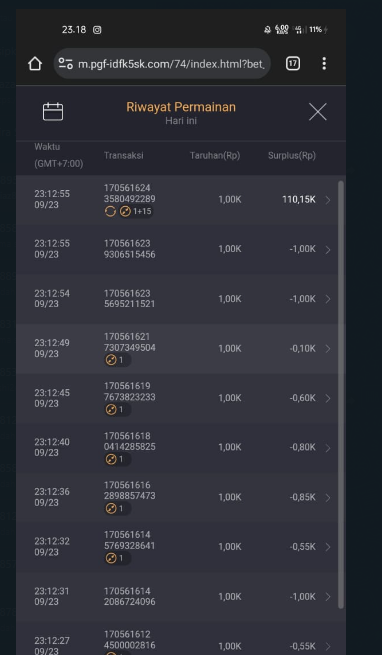382x655 pixels.
Task: Expand details chevron for the -0,85K row
Action: (328, 498)
